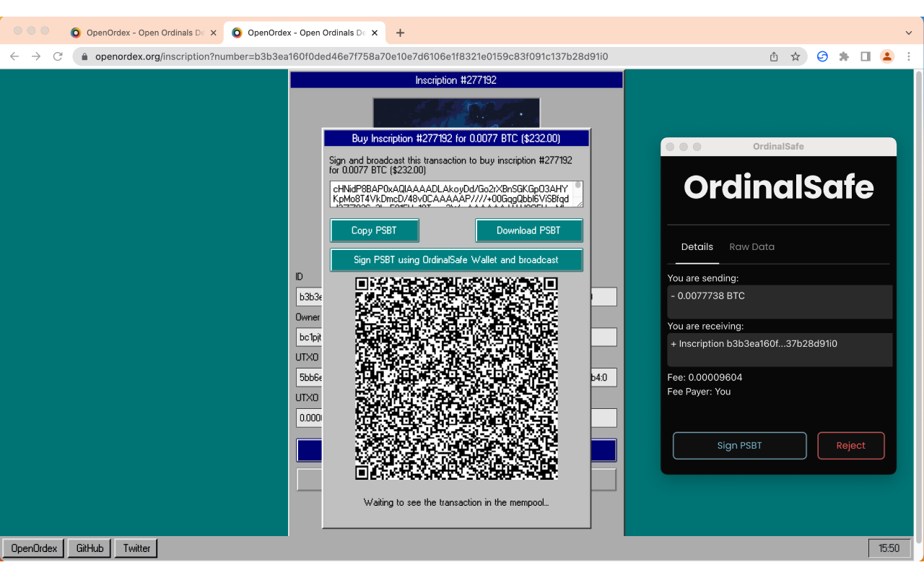Click the PSBT QR code
The image size is (924, 578).
(456, 379)
